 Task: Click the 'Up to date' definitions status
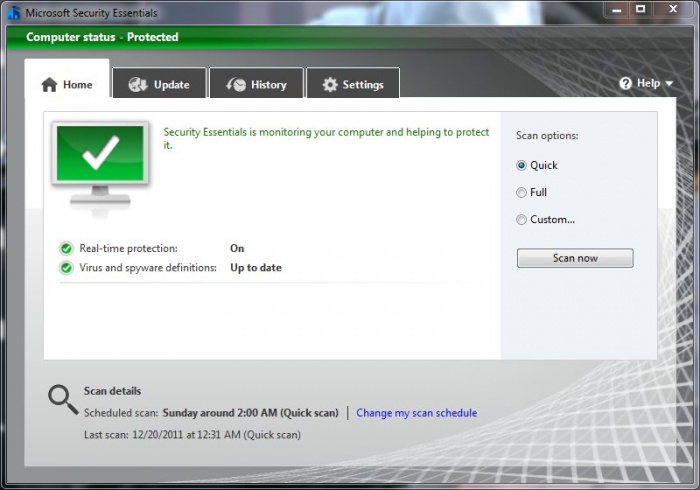tap(256, 268)
